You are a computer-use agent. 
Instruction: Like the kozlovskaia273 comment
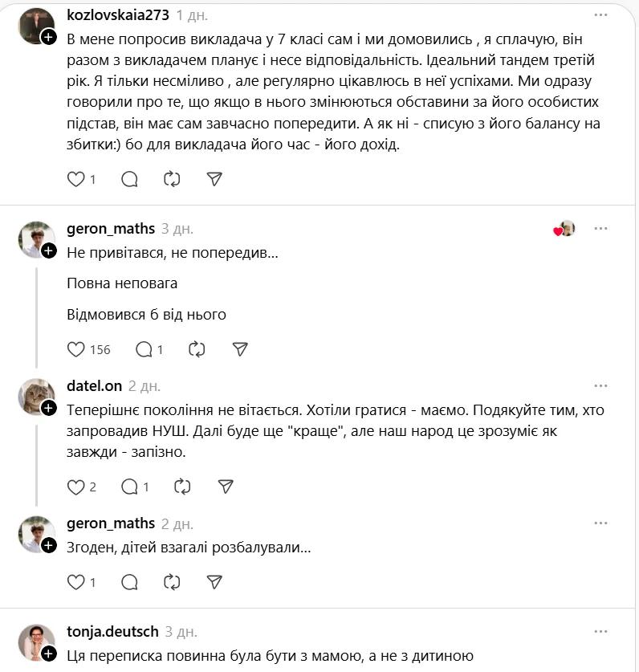[x=76, y=179]
